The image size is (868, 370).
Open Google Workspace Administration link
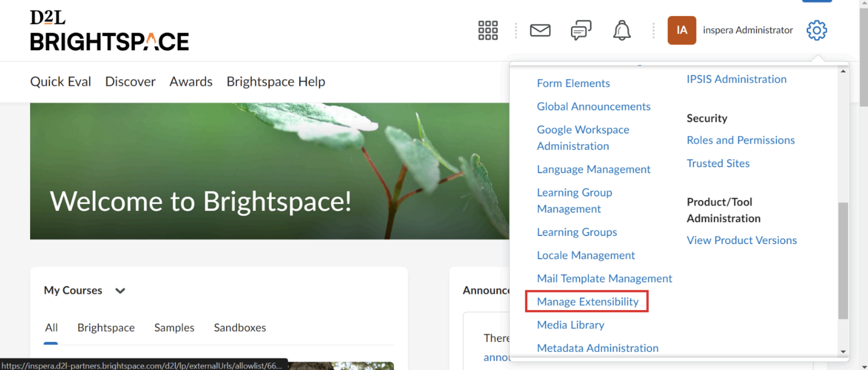click(x=583, y=138)
